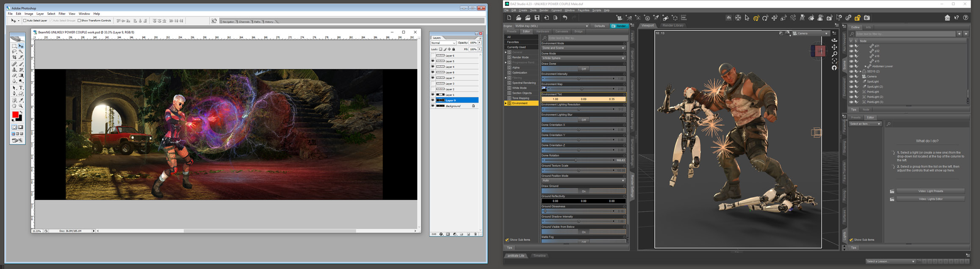
Task: Open Select an Item dropdown in Lights pane
Action: pyautogui.click(x=865, y=124)
